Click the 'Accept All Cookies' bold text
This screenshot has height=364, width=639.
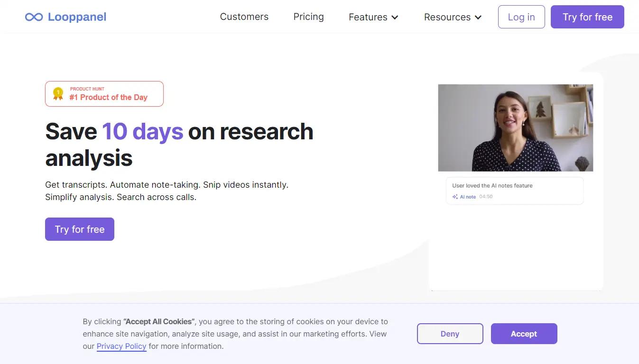pos(159,321)
